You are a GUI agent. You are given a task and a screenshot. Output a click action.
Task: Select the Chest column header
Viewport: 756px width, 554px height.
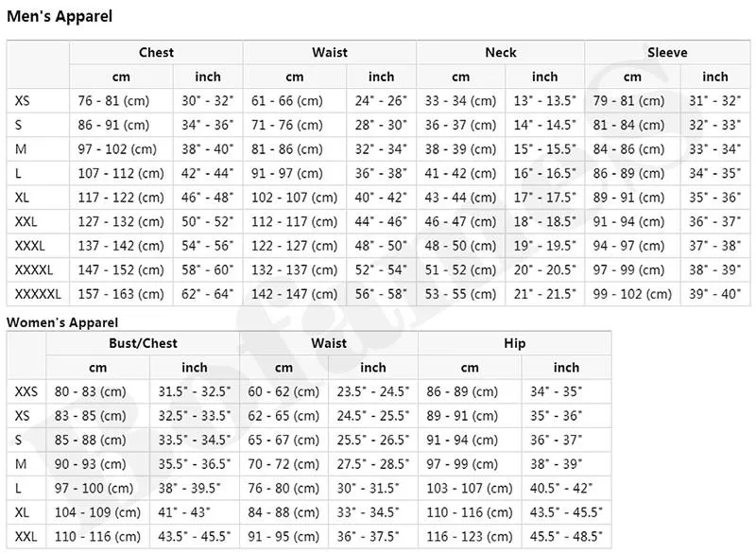pos(156,53)
